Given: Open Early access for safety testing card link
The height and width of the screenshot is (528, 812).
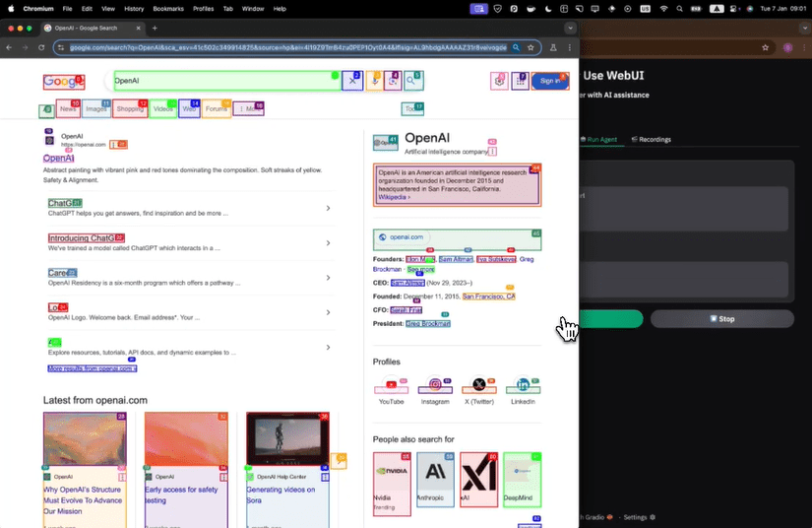Looking at the screenshot, I should [x=181, y=495].
